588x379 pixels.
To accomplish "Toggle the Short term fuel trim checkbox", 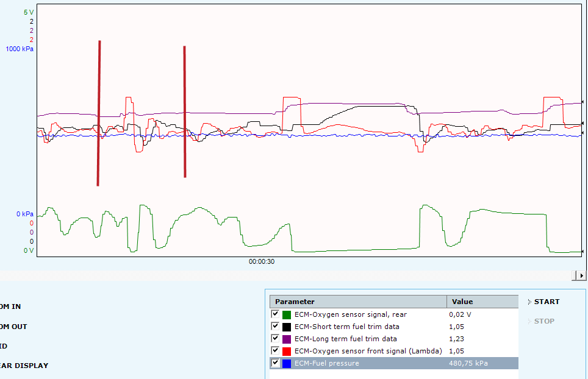I will coord(275,327).
